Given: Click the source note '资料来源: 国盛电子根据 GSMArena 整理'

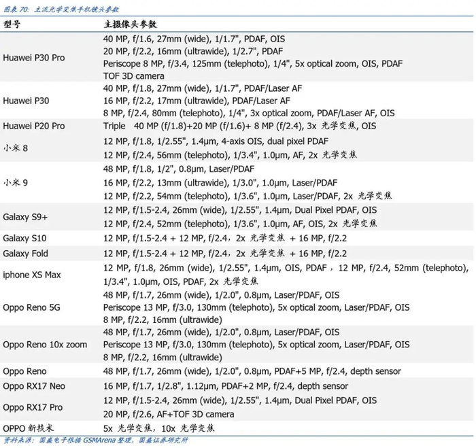Looking at the screenshot, I should click(x=96, y=441).
